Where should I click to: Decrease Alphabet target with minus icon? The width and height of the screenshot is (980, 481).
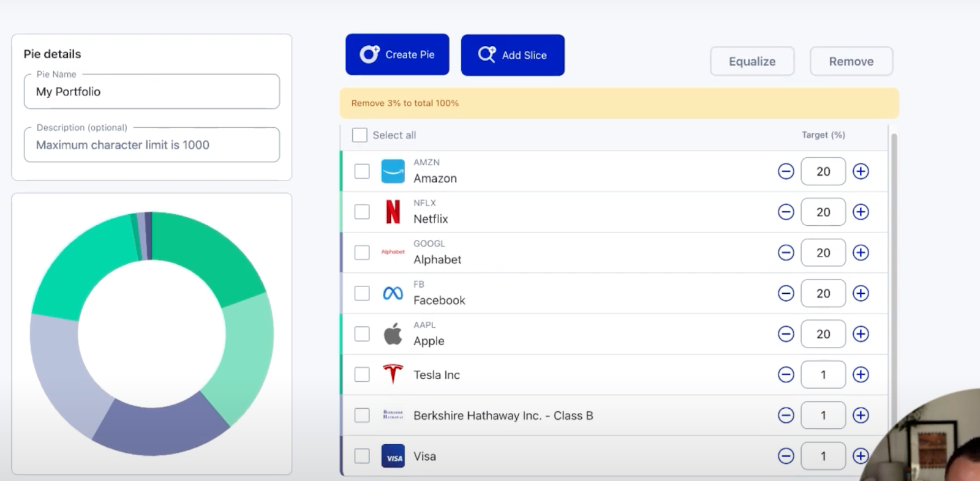coord(786,252)
